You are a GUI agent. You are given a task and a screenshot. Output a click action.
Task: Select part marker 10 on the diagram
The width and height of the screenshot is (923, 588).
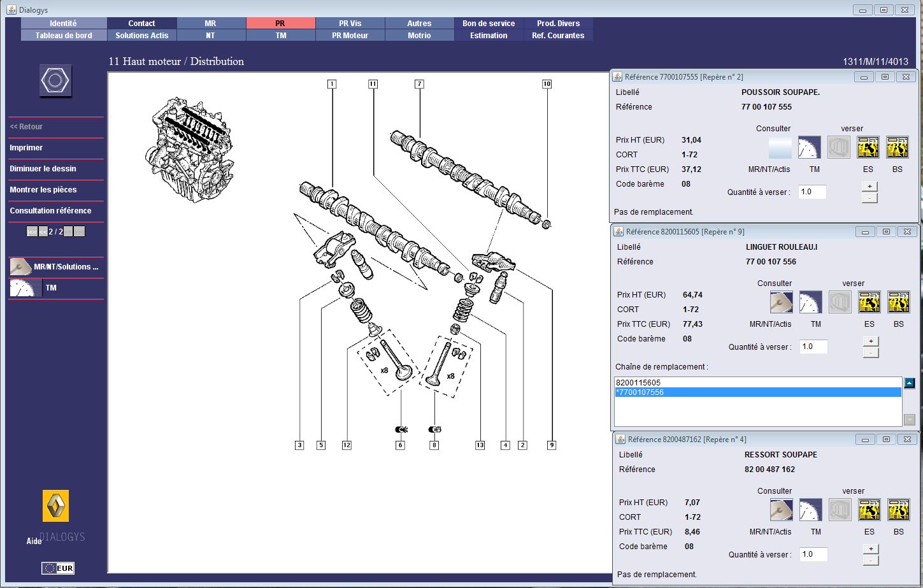[547, 84]
